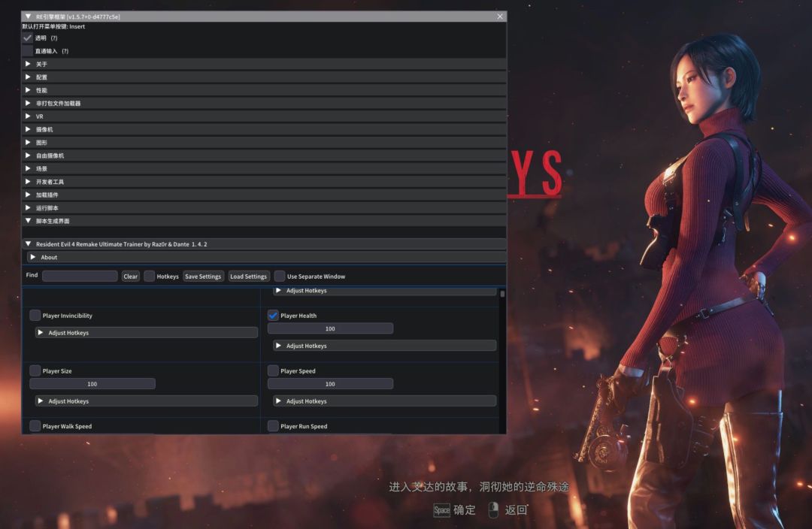This screenshot has height=529, width=812.
Task: Expand the 加载插件 section
Action: point(264,195)
